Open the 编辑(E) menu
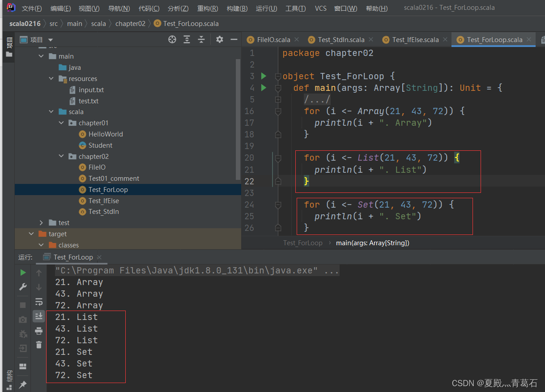Image resolution: width=545 pixels, height=392 pixels. 61,9
